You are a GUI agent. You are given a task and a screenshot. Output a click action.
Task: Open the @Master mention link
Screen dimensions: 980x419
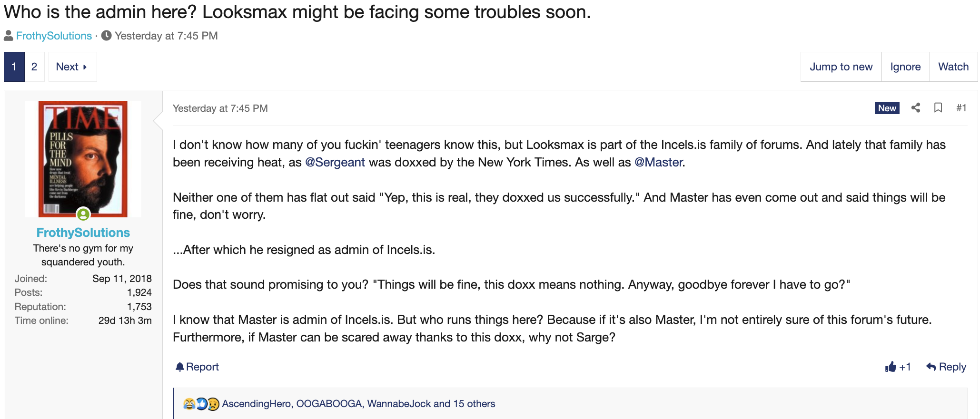[x=659, y=162]
